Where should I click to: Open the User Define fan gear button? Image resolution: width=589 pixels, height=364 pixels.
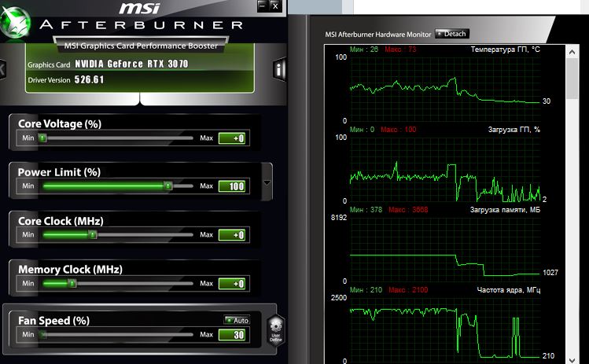click(x=276, y=330)
